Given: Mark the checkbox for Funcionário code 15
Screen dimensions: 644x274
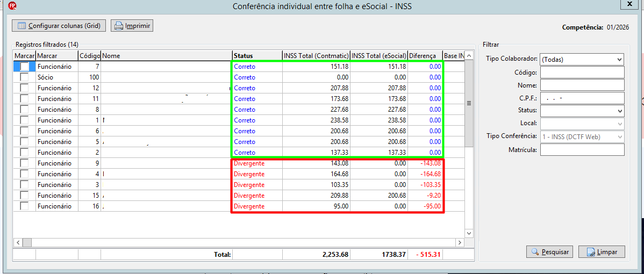Looking at the screenshot, I should (x=25, y=195).
